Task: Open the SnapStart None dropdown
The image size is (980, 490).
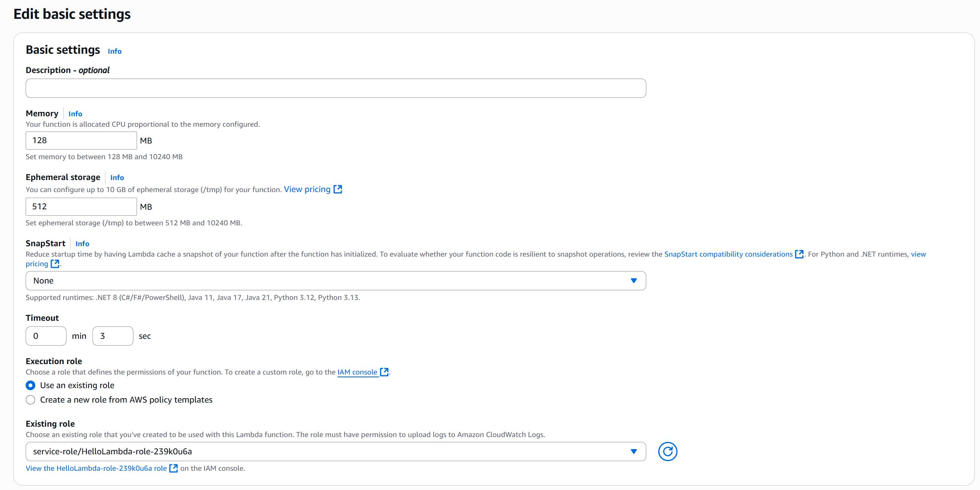Action: (x=321, y=281)
